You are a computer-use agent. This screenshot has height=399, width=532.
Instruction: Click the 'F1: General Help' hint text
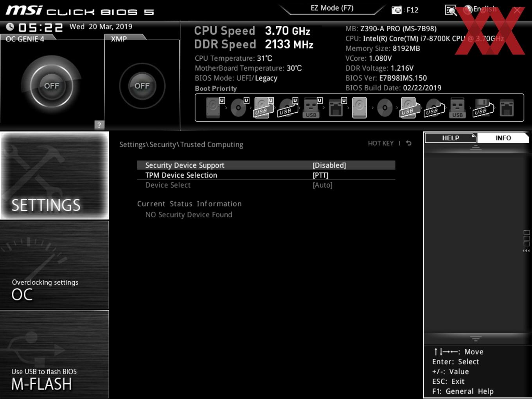coord(463,391)
